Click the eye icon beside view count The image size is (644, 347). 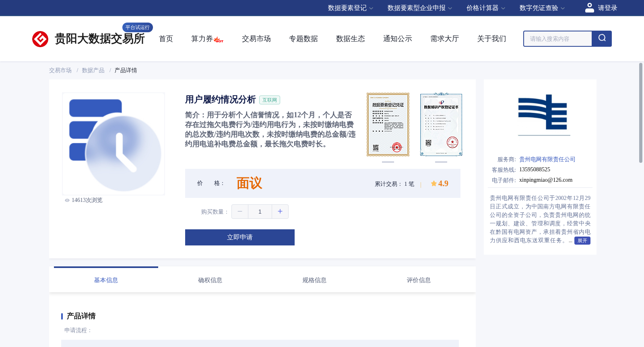click(x=67, y=200)
